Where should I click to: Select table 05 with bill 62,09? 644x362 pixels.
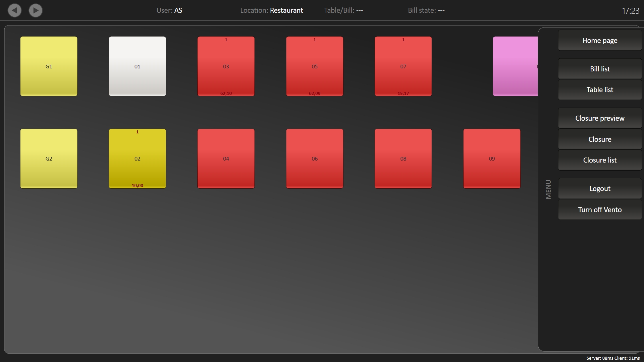(x=314, y=66)
